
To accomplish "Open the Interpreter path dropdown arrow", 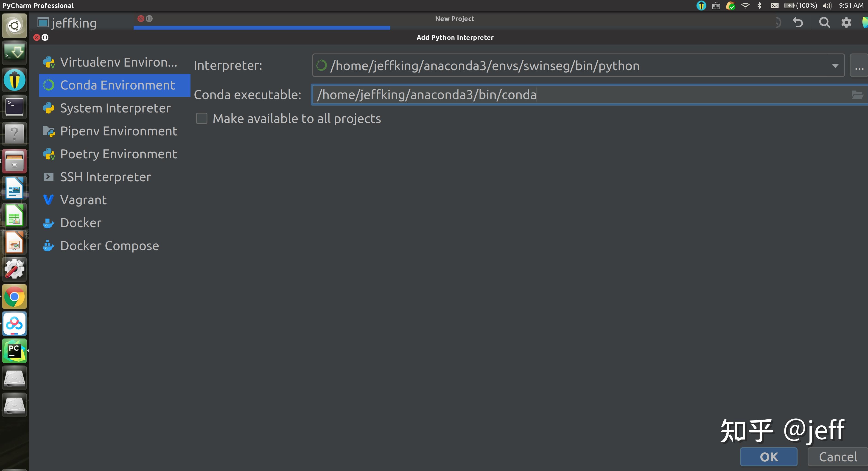I will click(x=835, y=66).
